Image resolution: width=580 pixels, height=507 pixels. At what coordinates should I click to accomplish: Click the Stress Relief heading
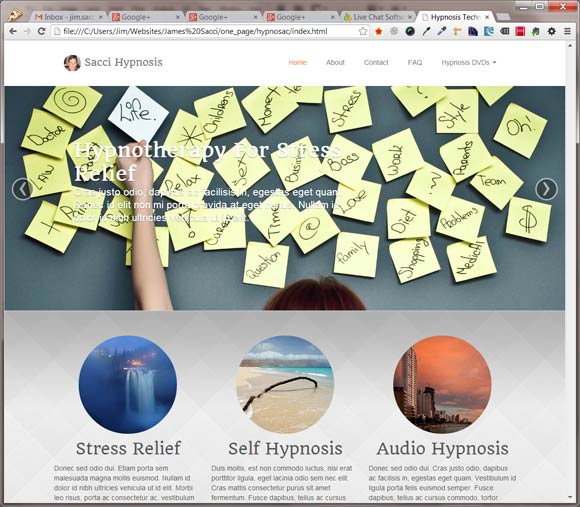point(128,449)
